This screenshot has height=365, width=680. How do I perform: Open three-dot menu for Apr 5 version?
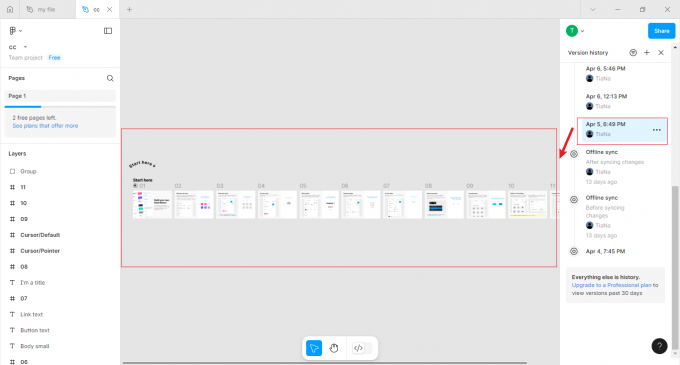657,130
